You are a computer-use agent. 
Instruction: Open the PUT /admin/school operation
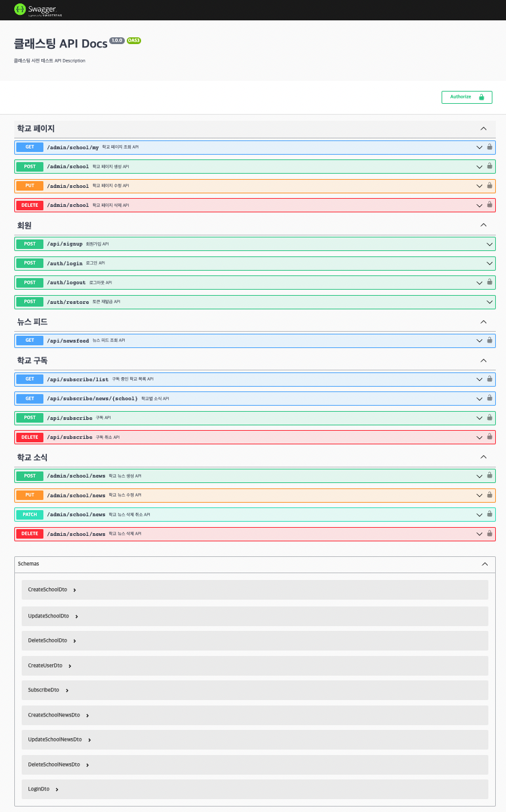click(255, 185)
